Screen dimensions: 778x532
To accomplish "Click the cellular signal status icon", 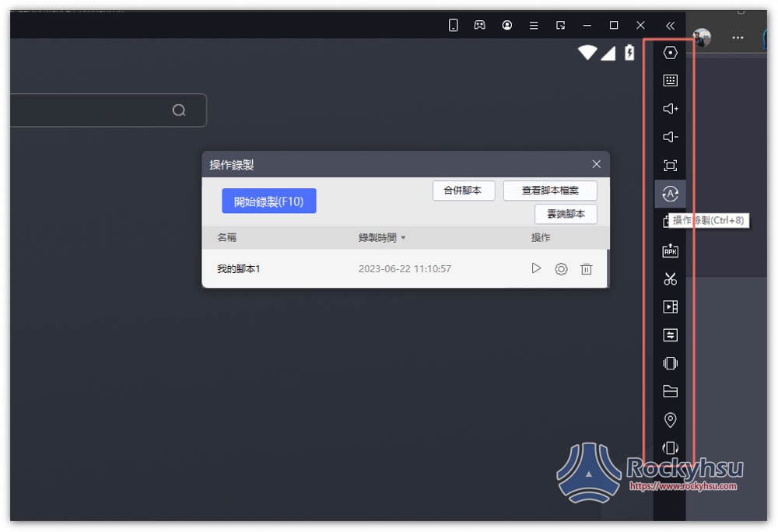I will (x=608, y=53).
